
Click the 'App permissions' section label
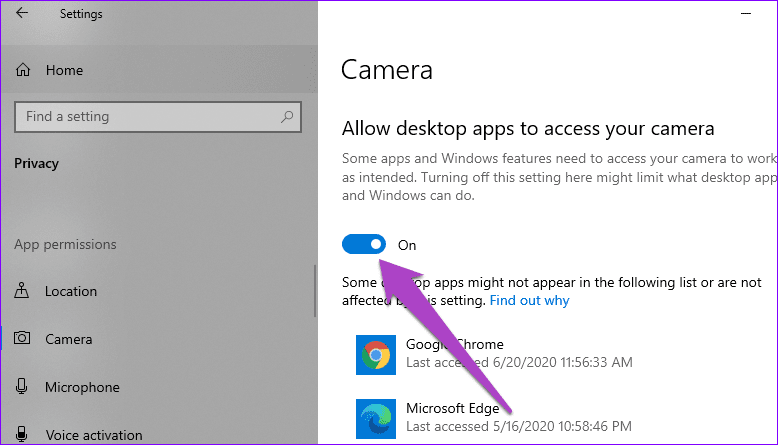click(x=65, y=244)
